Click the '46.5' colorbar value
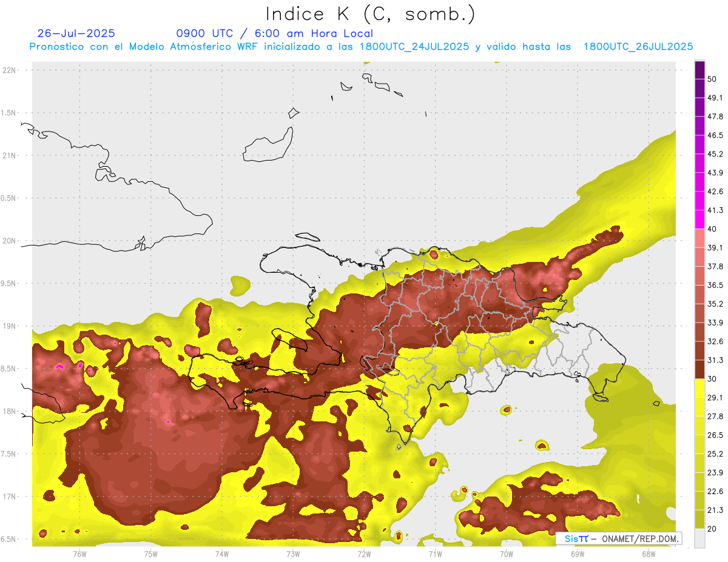The image size is (728, 562). (715, 135)
